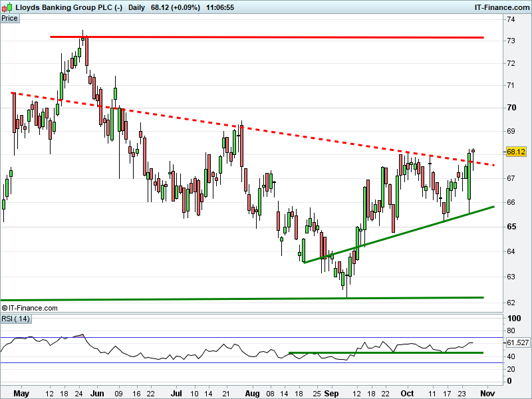Click the Daily timeframe label
532x399 pixels.
pos(136,7)
